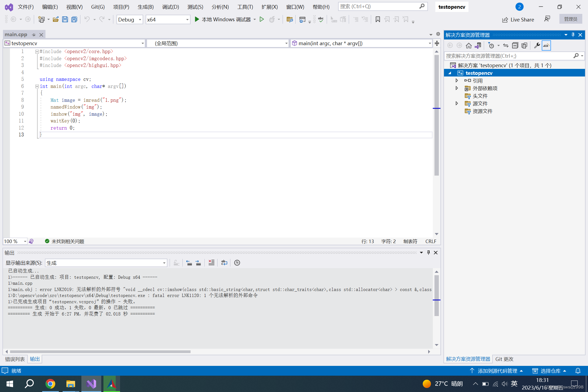The image size is (588, 392).
Task: Switch to the 错误列表 tab
Action: 14,359
